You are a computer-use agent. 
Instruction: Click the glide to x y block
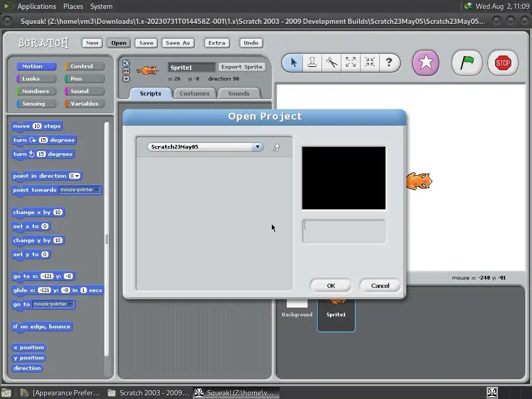(x=57, y=290)
